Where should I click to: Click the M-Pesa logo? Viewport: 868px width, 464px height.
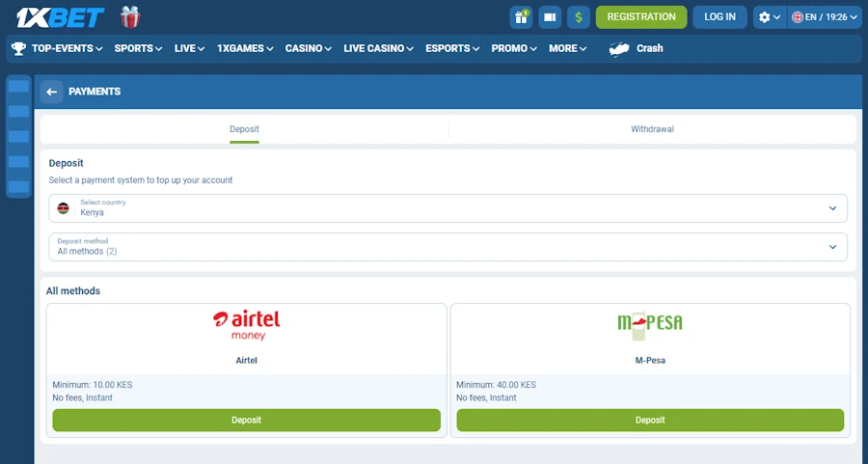pyautogui.click(x=650, y=326)
